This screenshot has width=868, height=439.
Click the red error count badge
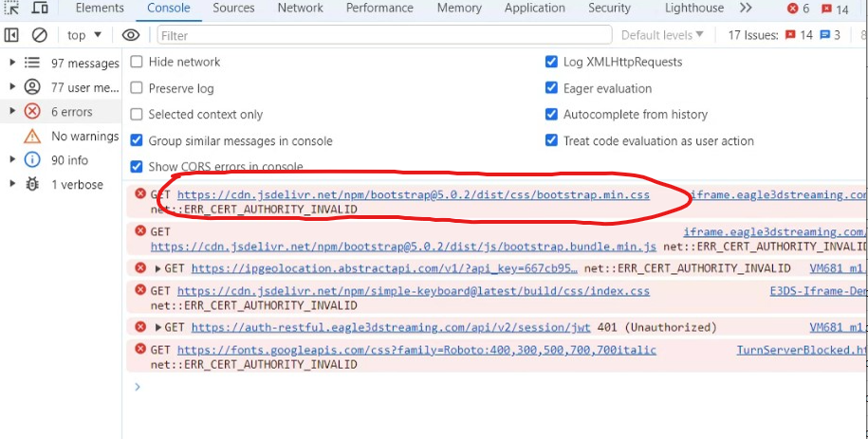click(x=799, y=9)
